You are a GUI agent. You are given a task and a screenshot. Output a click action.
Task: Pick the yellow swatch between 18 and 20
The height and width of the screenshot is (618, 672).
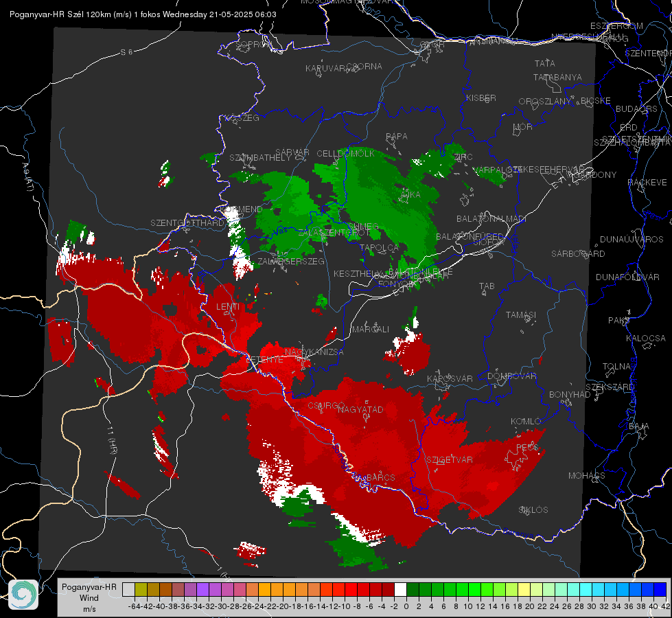524,589
